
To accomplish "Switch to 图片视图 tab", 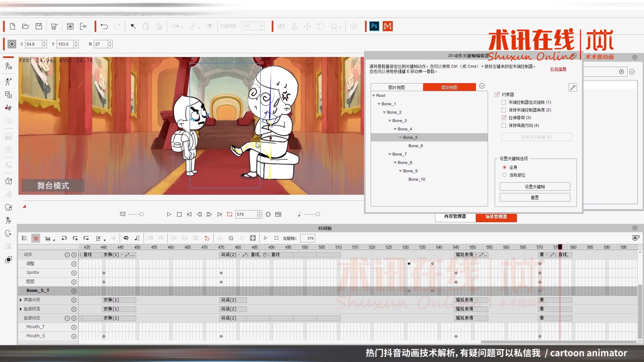I will point(397,87).
